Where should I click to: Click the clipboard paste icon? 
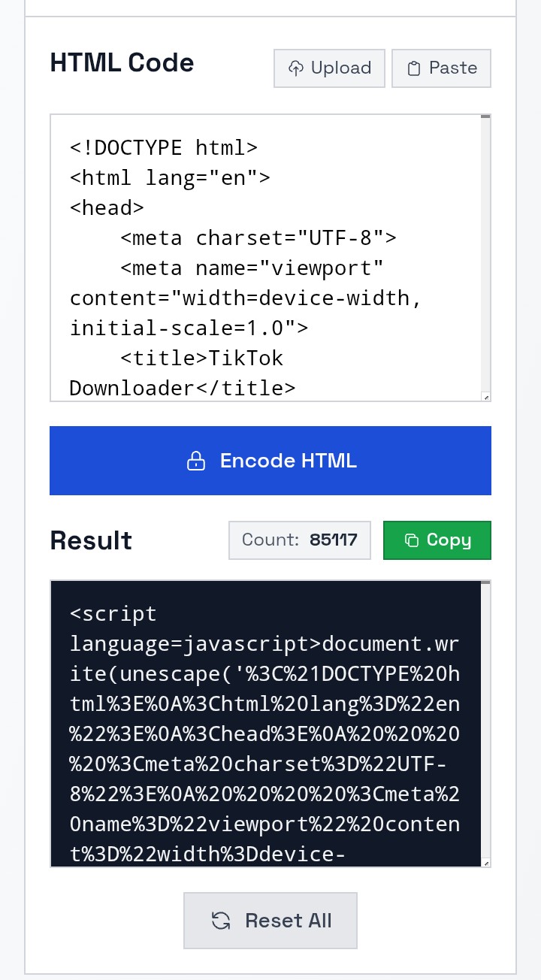(413, 68)
